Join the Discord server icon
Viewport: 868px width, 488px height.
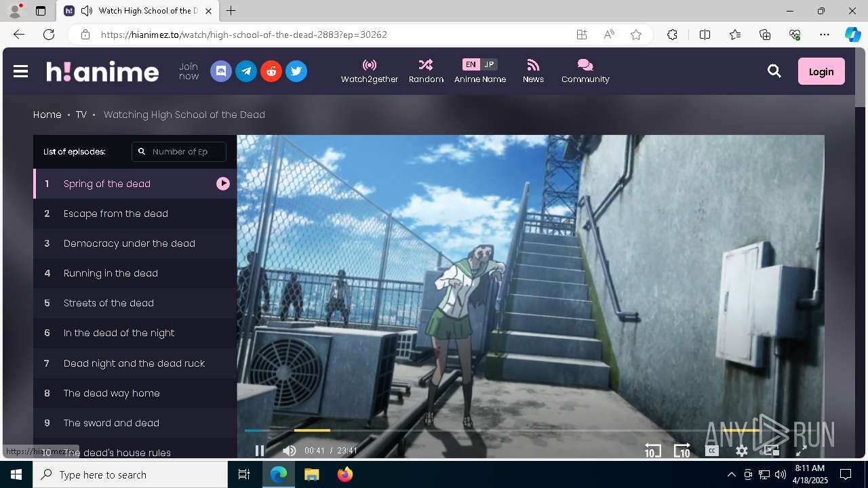221,71
